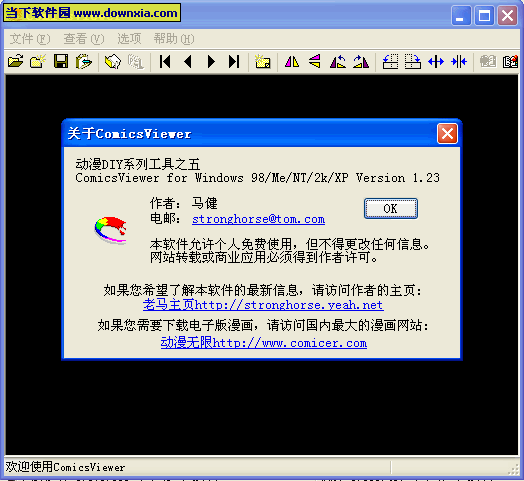Click the ComicsViewer Version 1.23 text line
The width and height of the screenshot is (524, 481).
pyautogui.click(x=257, y=178)
